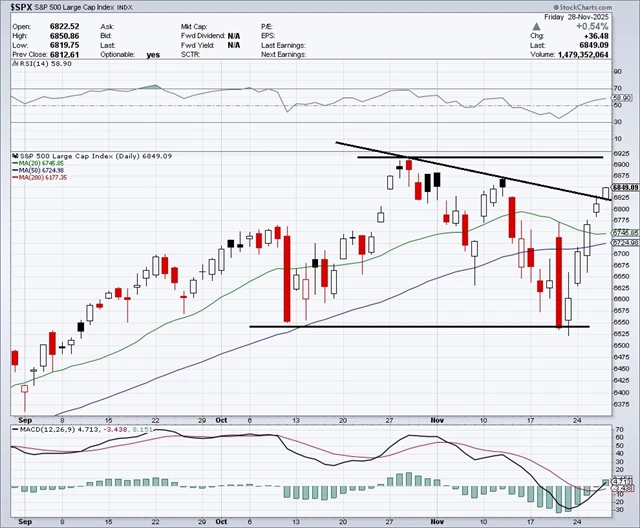Click the Optionable yes value
Screen dimensions: 640x528
(153, 55)
